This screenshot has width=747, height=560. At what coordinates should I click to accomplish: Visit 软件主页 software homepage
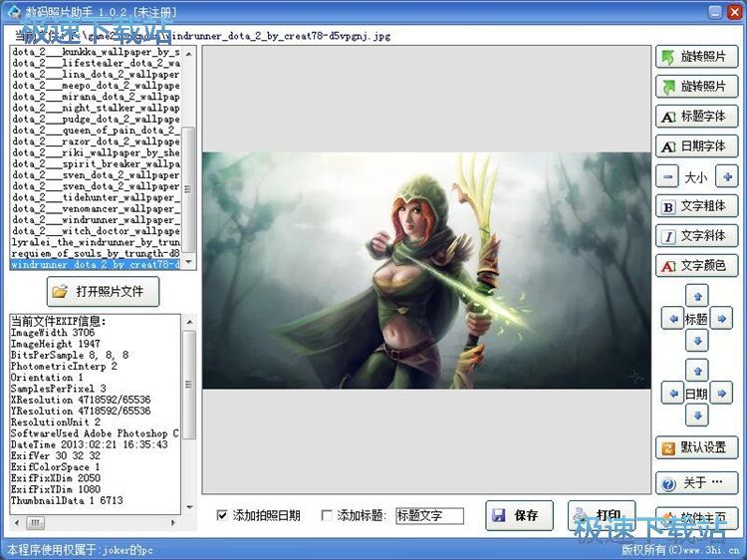[696, 518]
